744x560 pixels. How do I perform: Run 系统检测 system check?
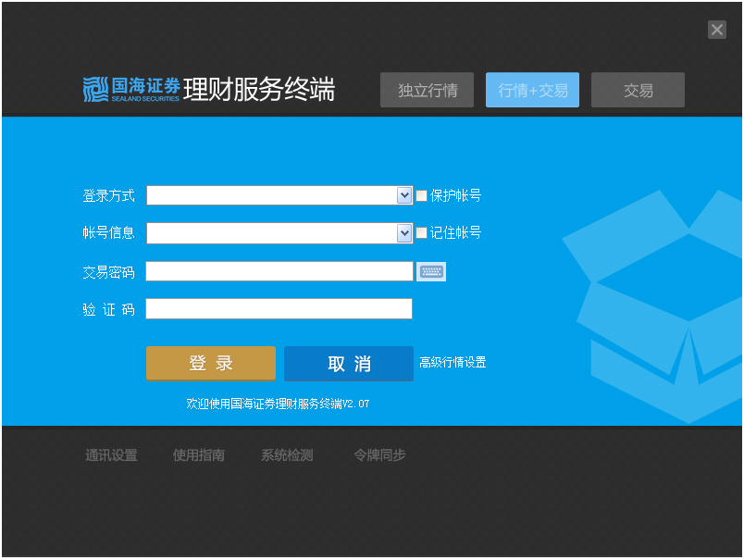pyautogui.click(x=287, y=455)
